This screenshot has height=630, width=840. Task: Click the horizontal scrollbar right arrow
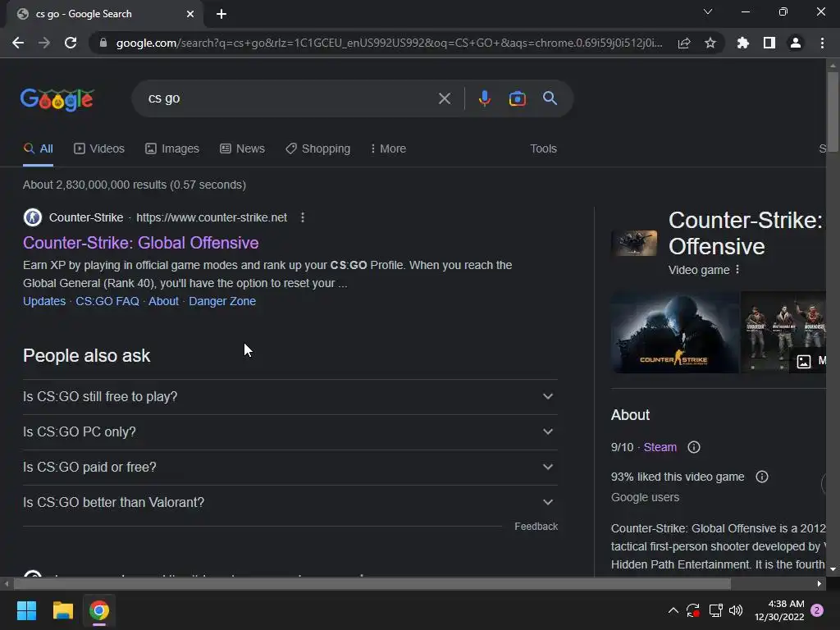point(819,583)
